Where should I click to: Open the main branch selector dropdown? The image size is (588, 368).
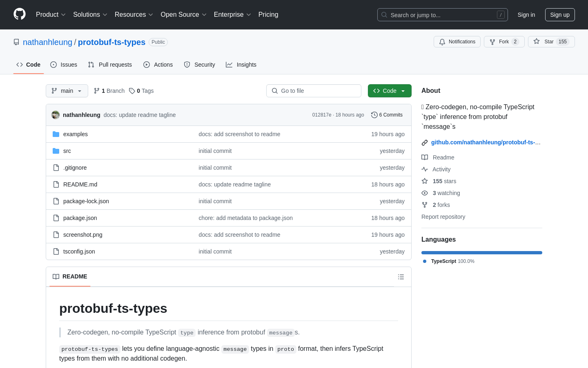(67, 91)
